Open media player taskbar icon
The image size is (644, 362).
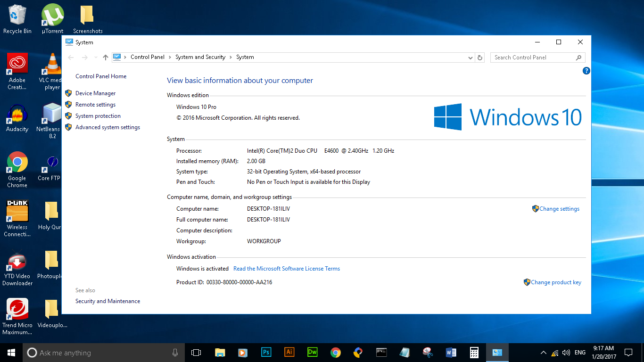243,353
